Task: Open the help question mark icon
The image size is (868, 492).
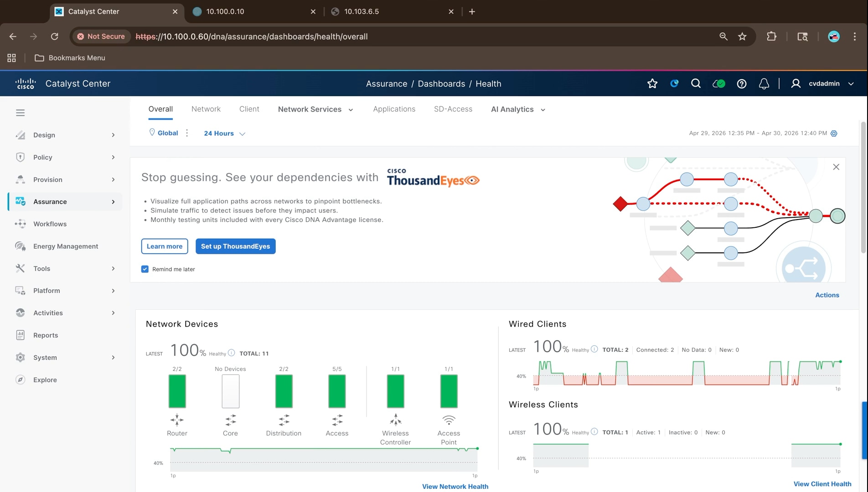Action: pos(742,83)
